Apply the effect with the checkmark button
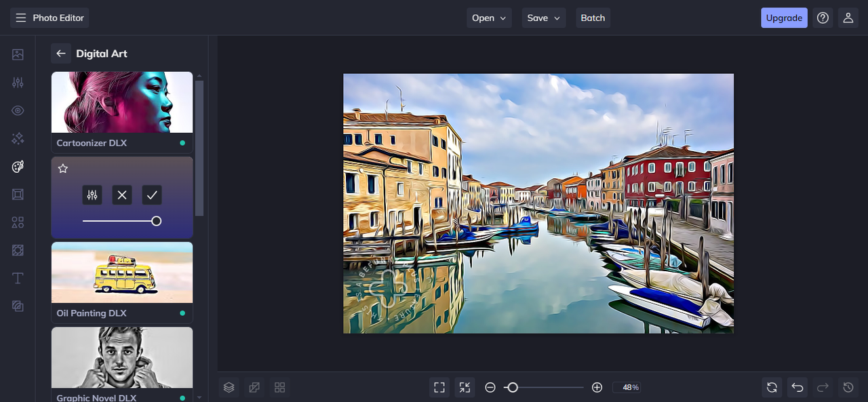The image size is (868, 402). point(152,195)
